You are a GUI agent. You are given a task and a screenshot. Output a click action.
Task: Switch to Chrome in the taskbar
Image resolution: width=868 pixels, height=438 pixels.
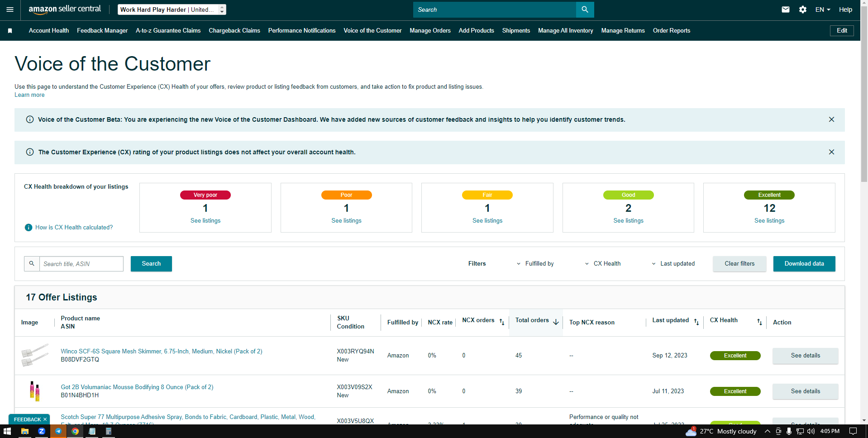coord(75,431)
